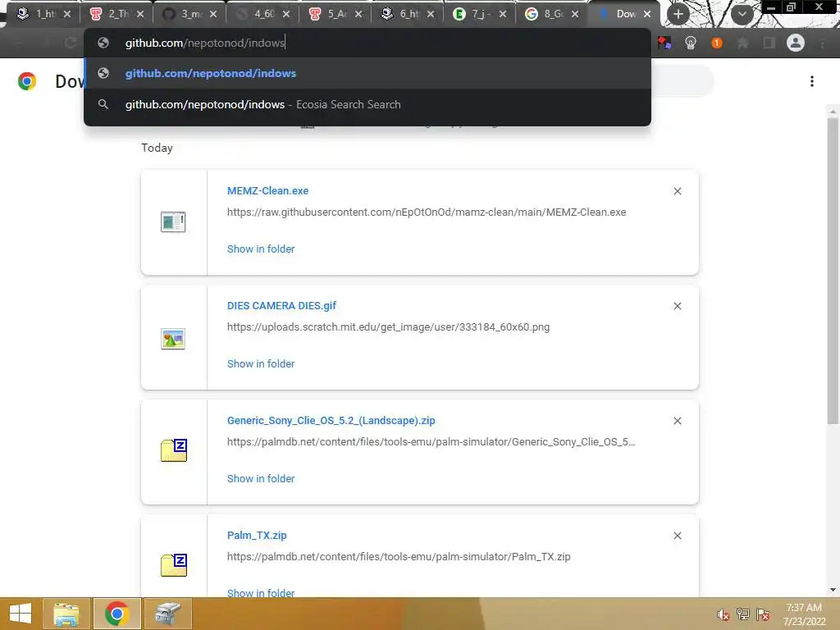Remove Palm_TX.zip from the list
The height and width of the screenshot is (630, 840).
coord(677,536)
